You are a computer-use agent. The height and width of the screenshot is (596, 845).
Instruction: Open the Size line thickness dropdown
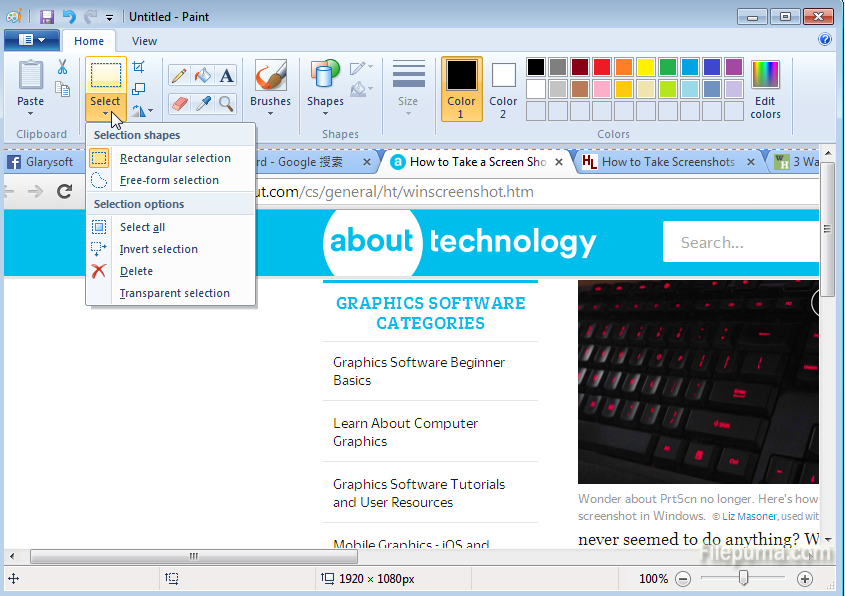coord(408,90)
